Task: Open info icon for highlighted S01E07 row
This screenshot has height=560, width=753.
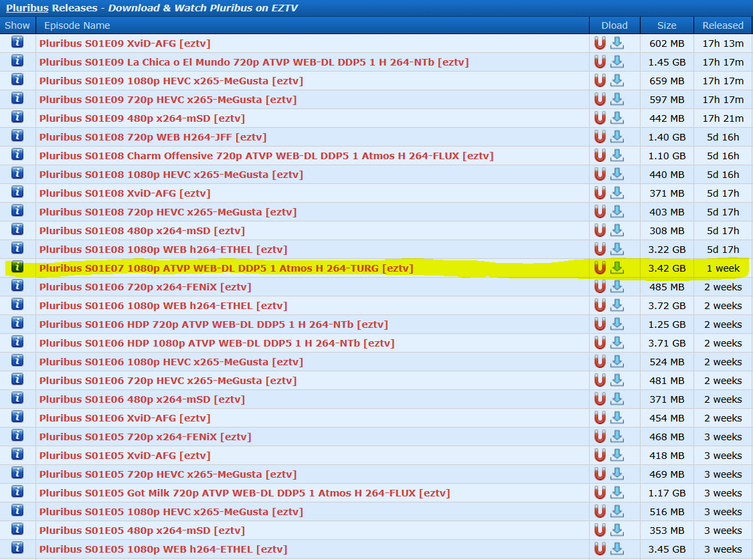Action: point(17,267)
